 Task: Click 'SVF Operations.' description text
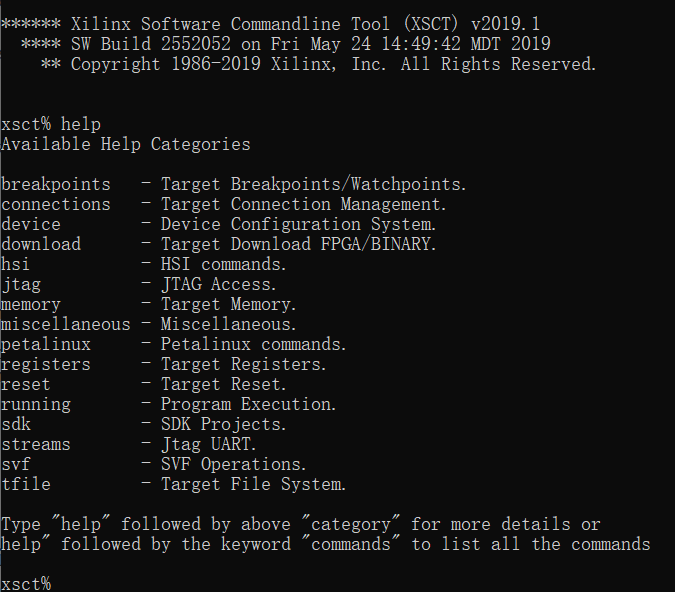234,465
